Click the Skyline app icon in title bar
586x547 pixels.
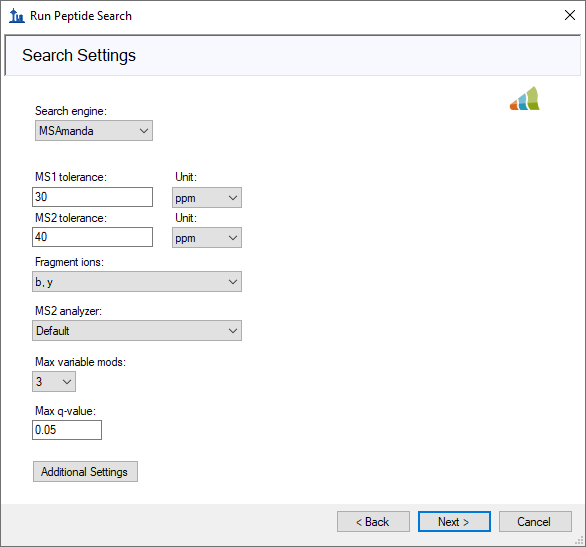16,16
